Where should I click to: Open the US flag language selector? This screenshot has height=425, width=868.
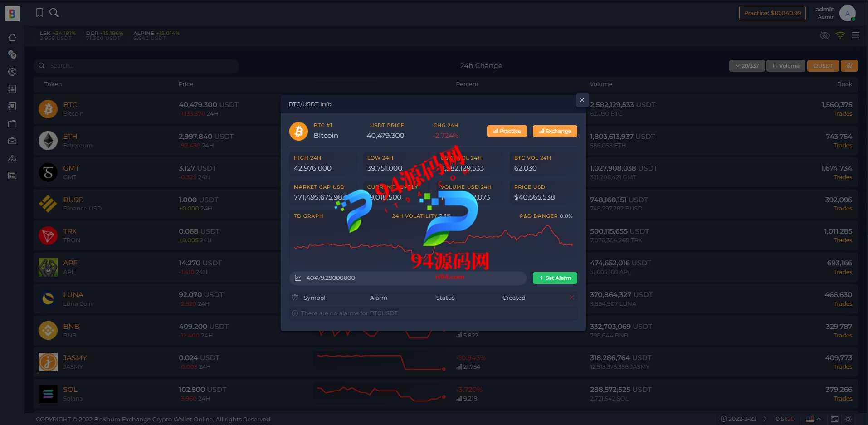tap(814, 419)
